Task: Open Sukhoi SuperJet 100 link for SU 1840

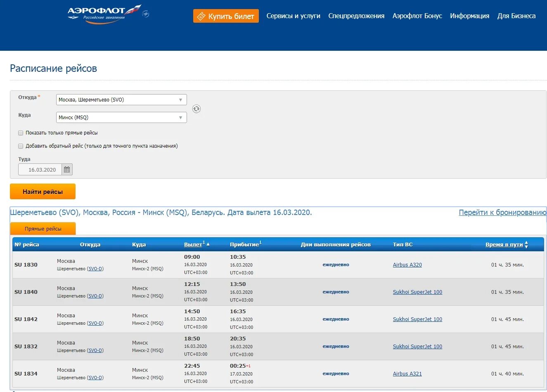Action: point(417,292)
